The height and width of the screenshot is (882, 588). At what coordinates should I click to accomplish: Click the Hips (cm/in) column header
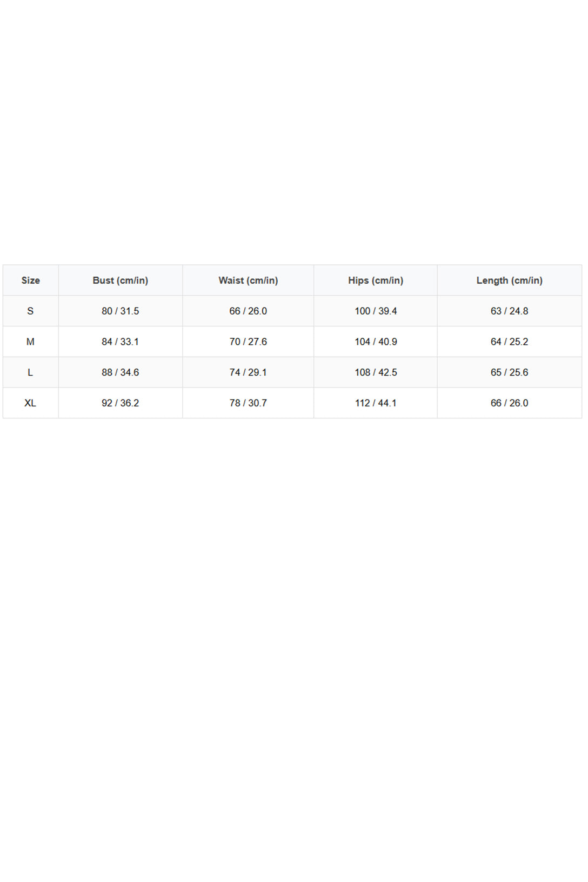[376, 280]
